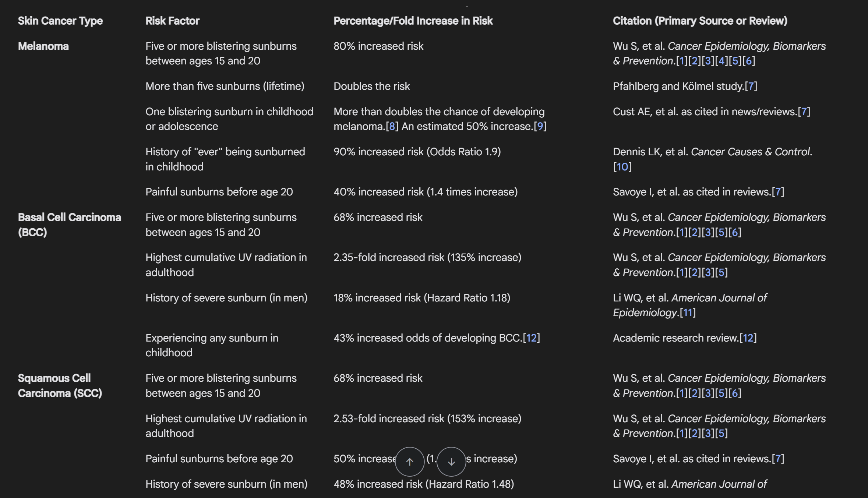Click '40% increased risk (1.4 times increase)' cell
This screenshot has height=498, width=868.
426,192
